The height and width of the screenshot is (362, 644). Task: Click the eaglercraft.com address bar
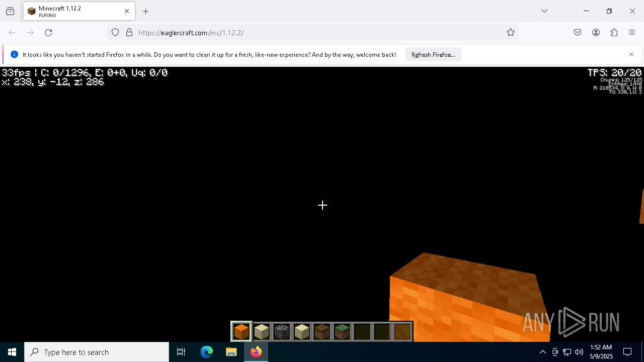click(312, 33)
